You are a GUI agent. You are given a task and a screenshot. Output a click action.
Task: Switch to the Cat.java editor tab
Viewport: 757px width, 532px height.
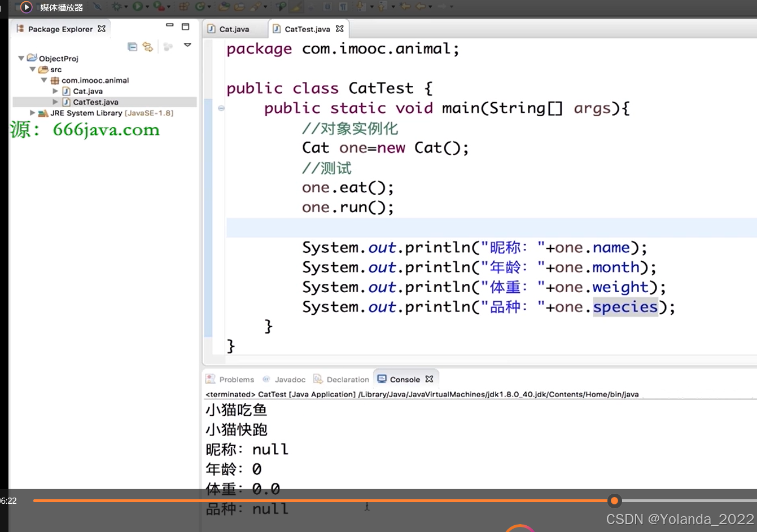(x=234, y=29)
